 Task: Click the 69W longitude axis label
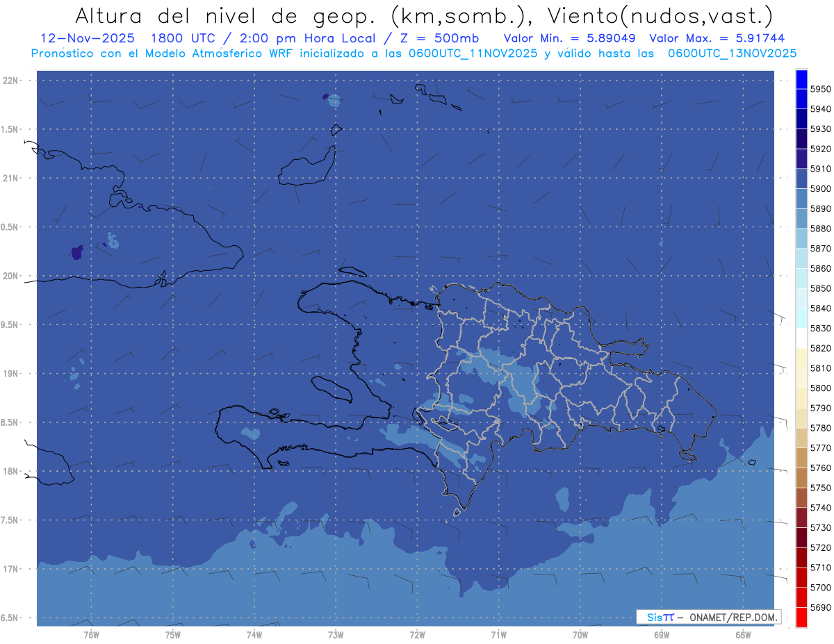coord(662,634)
